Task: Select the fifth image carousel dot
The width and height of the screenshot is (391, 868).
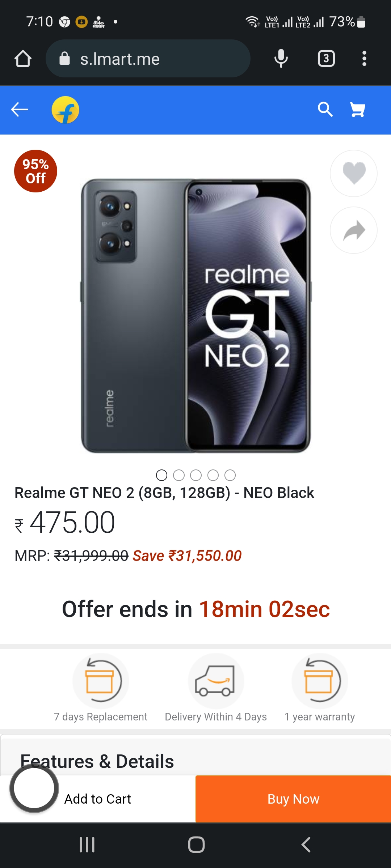Action: 230,475
